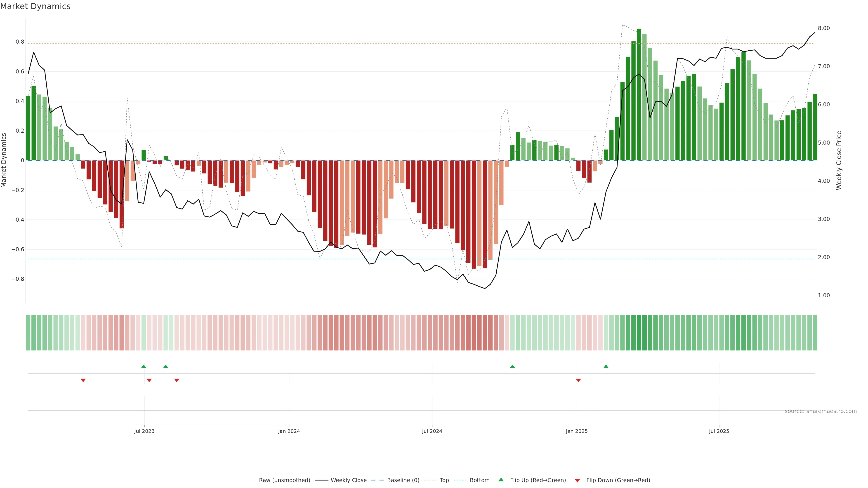Click the Flip Down red triangle legend icon
868x488 pixels.
[x=577, y=480]
